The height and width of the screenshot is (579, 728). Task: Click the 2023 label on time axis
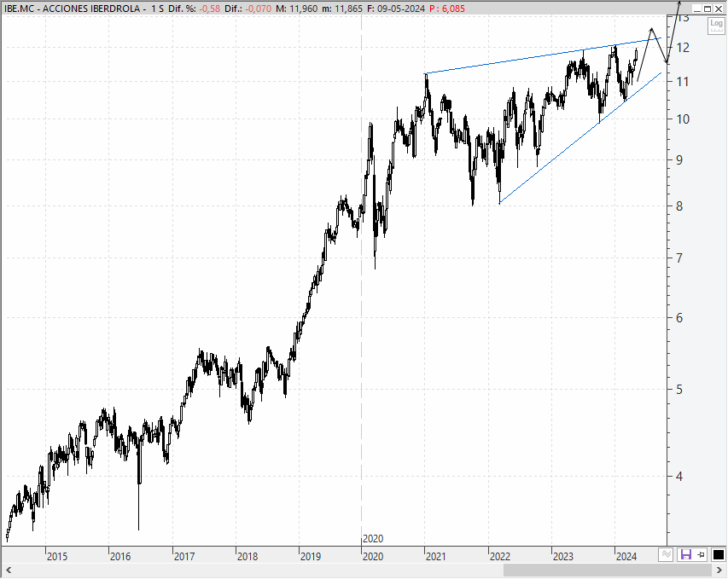563,556
